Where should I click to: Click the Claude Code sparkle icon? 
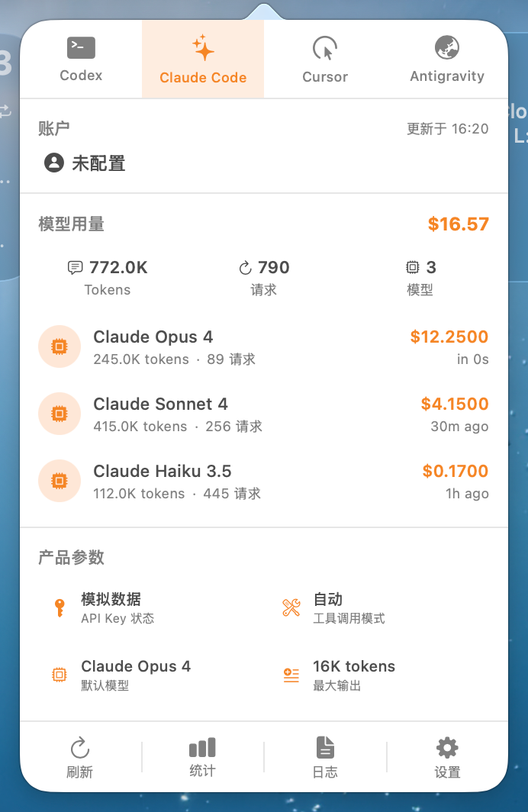click(203, 47)
